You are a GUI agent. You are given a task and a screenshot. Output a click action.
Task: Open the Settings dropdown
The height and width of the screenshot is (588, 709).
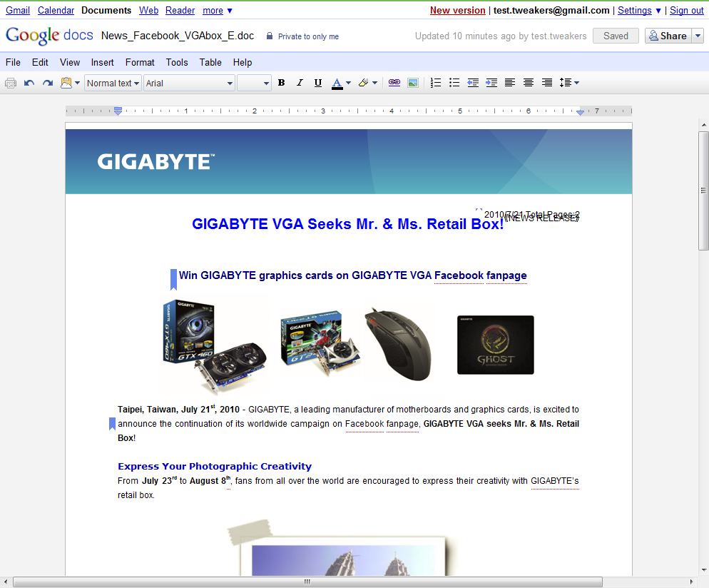pyautogui.click(x=639, y=11)
